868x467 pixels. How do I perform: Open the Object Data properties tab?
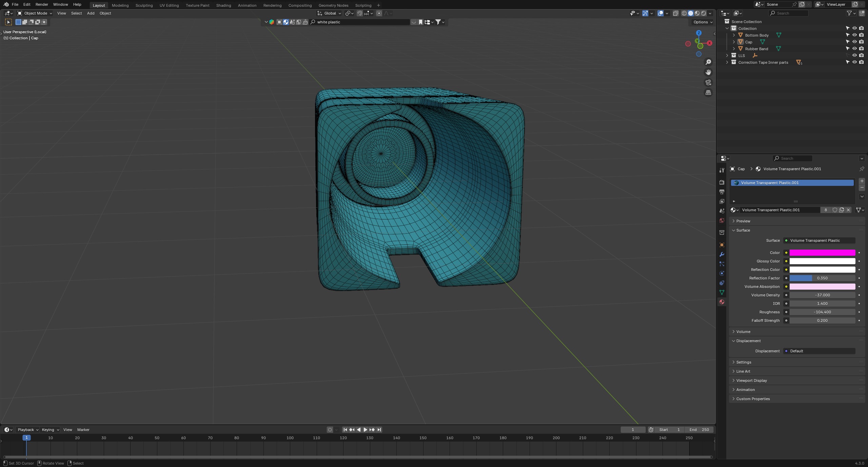point(722,292)
